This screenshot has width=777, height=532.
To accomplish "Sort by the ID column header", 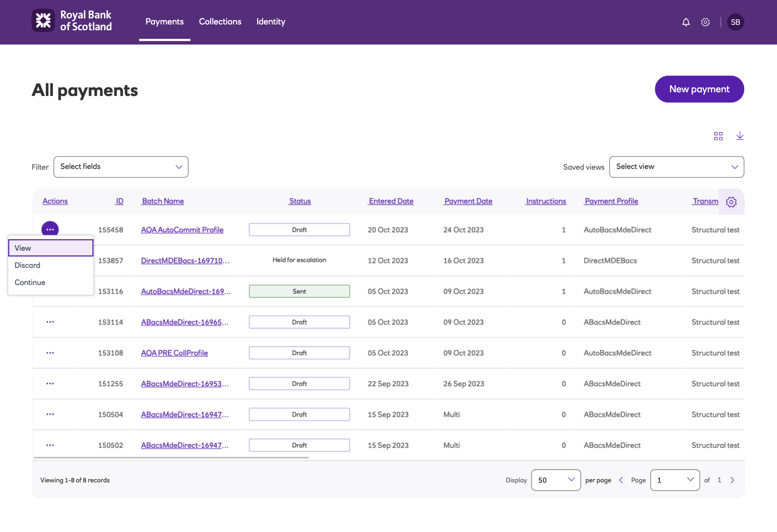I will tap(119, 201).
